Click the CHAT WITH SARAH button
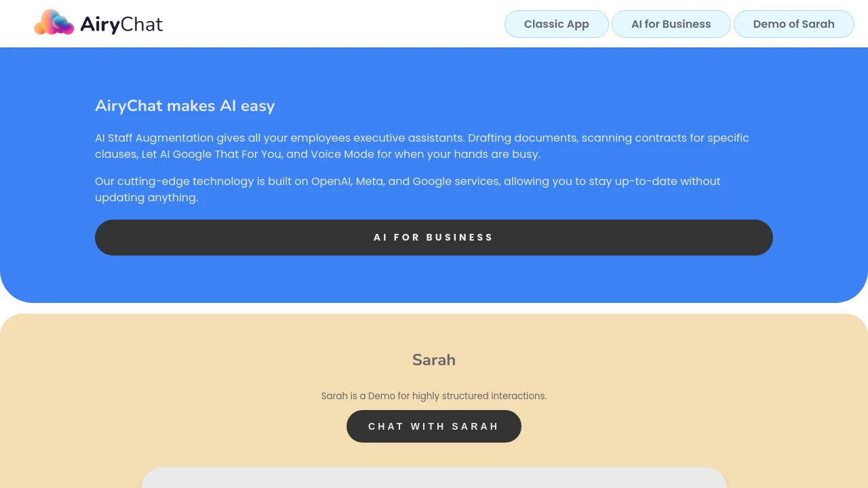The width and height of the screenshot is (868, 488). 434,426
